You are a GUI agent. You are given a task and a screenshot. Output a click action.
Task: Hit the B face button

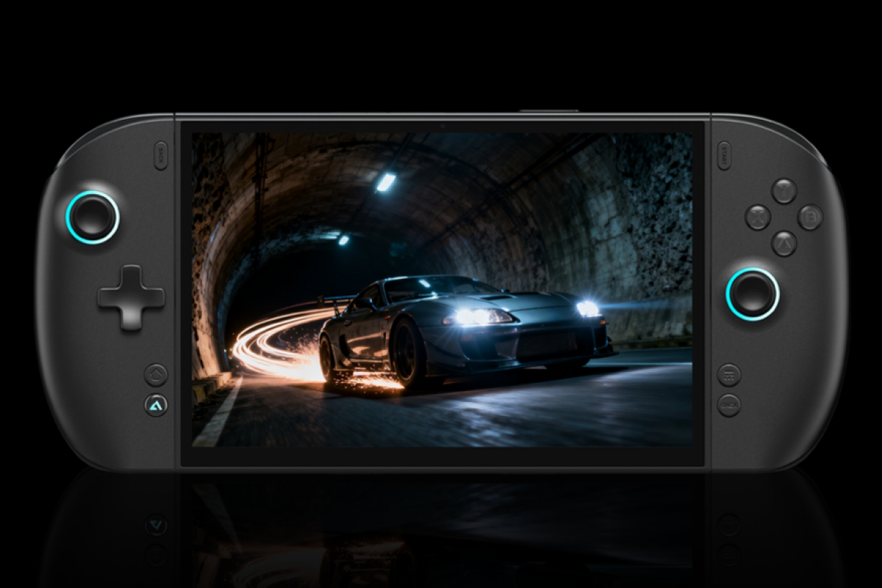(x=810, y=217)
